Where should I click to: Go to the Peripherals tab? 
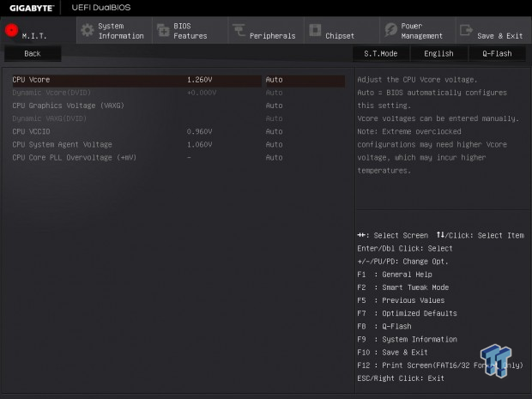coord(266,30)
